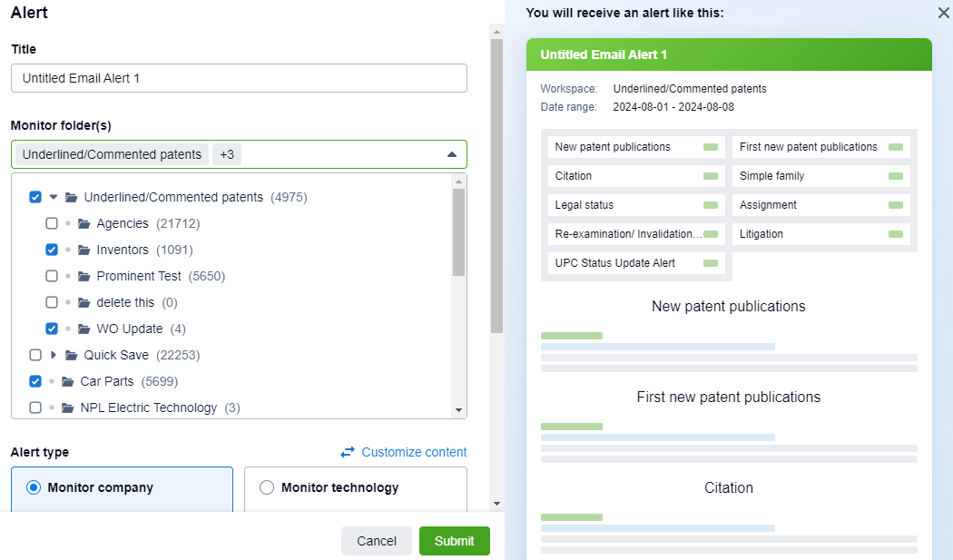This screenshot has height=560, width=953.
Task: Click the Customize content swap arrows icon
Action: coord(348,452)
